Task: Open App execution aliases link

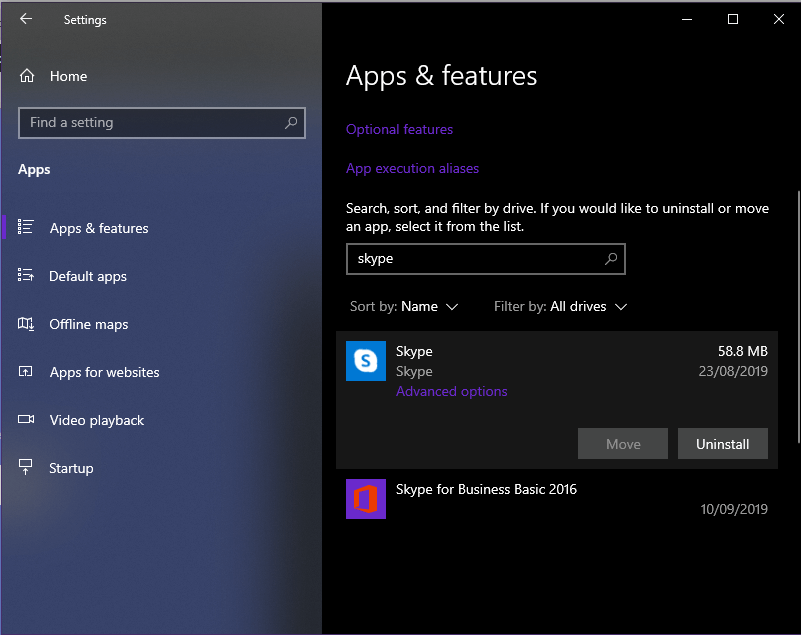Action: 412,168
